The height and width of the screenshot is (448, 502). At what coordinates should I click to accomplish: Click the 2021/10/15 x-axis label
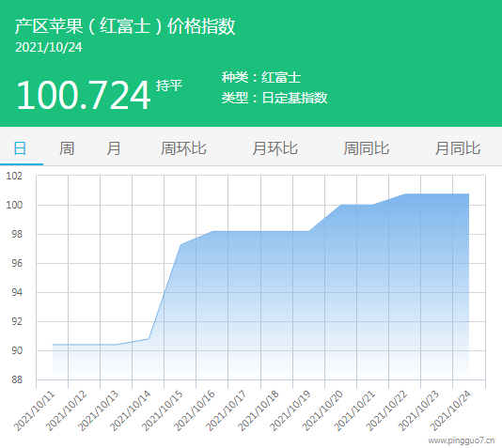(x=163, y=410)
